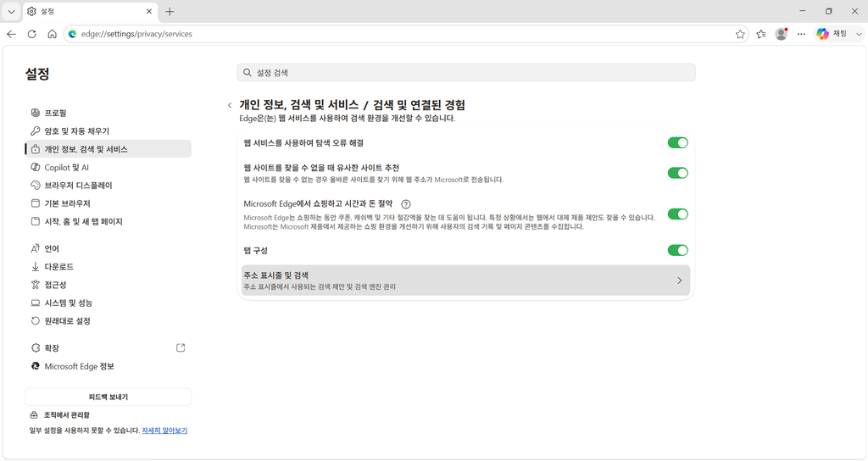Click the external link icon beside 확장
The image size is (868, 461).
coord(181,347)
